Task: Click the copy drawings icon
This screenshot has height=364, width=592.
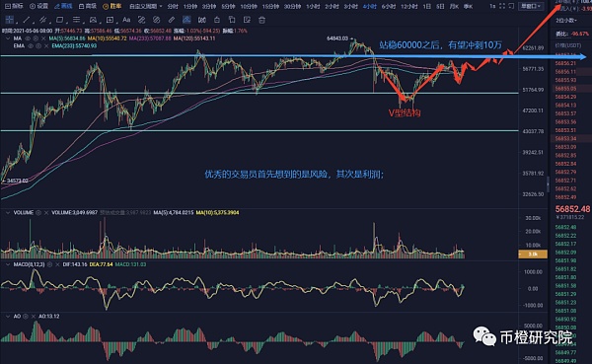Action: [232, 20]
